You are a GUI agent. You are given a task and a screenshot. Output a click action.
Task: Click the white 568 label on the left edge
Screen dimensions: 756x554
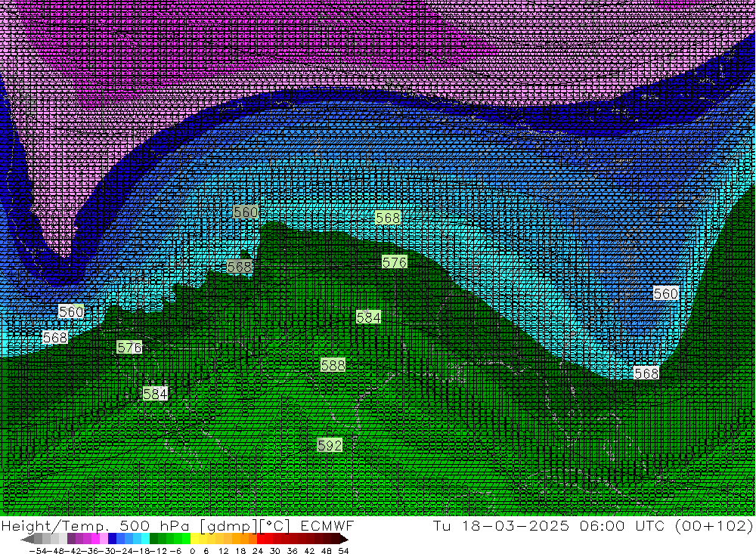coord(55,337)
